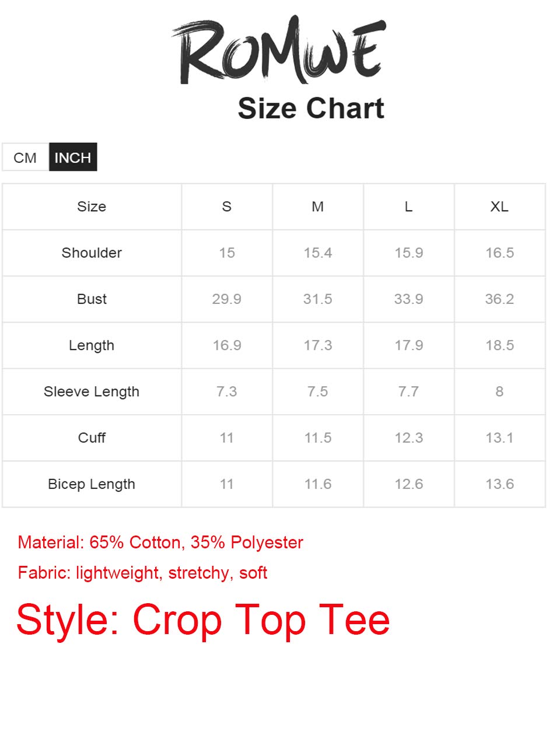
Task: Select the L size column header
Action: pyautogui.click(x=409, y=206)
